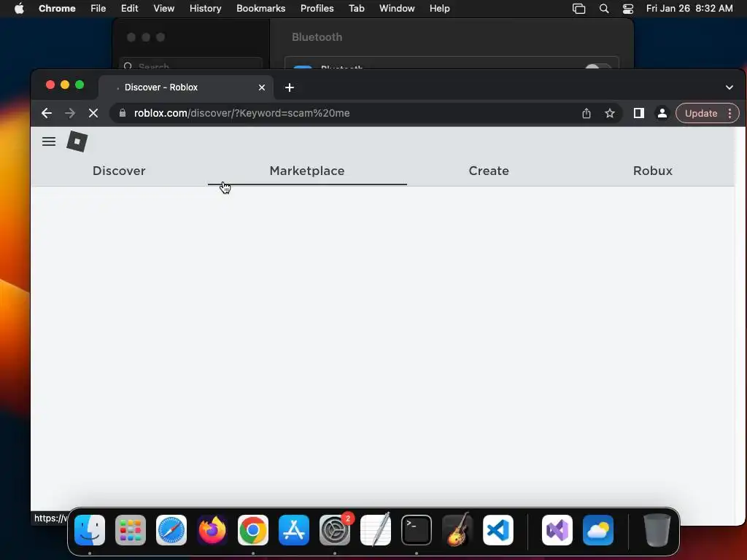This screenshot has height=560, width=747.
Task: Open the Roblox hamburger menu
Action: coord(49,141)
